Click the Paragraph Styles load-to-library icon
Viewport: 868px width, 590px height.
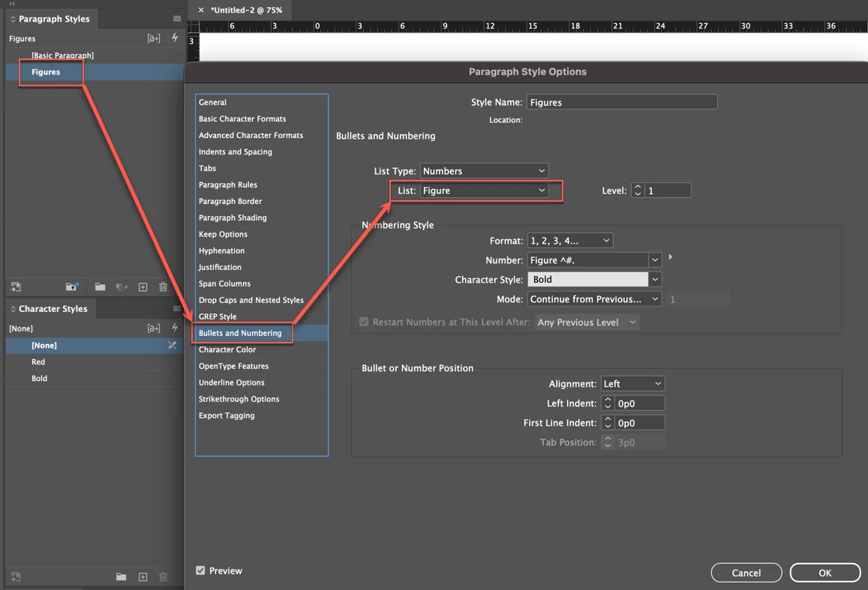coord(16,287)
